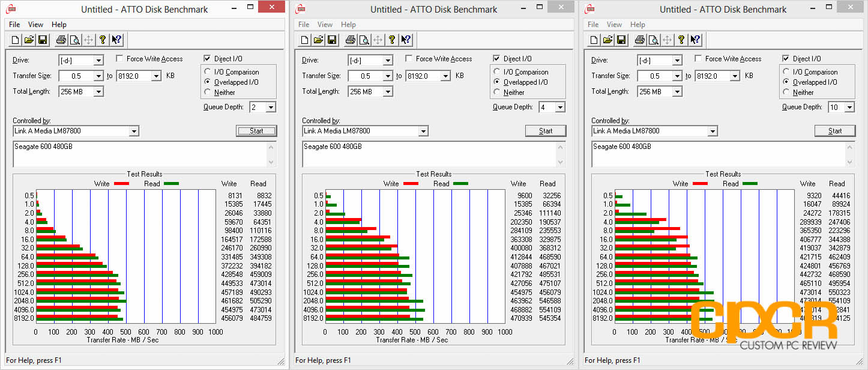This screenshot has height=370, width=868.
Task: Click the write value 8131
Action: click(x=234, y=196)
